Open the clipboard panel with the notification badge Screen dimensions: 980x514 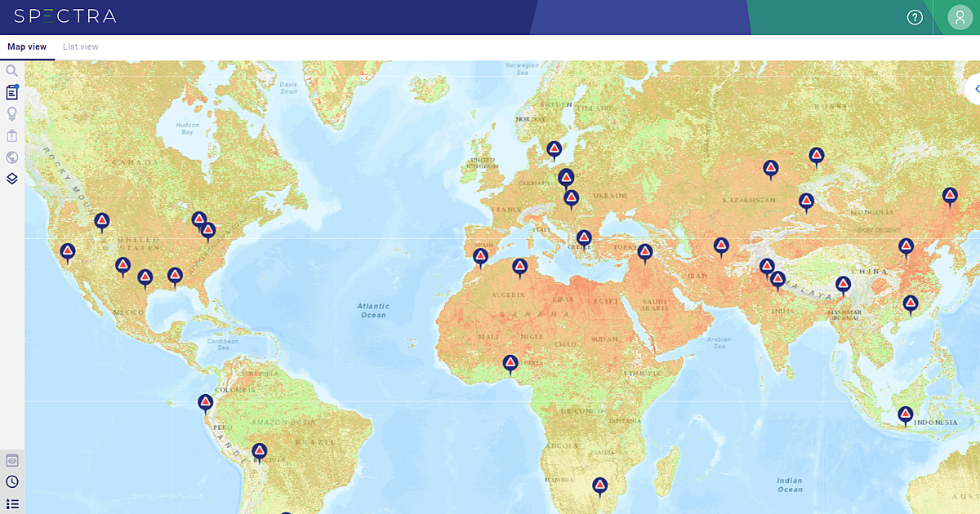click(x=11, y=91)
